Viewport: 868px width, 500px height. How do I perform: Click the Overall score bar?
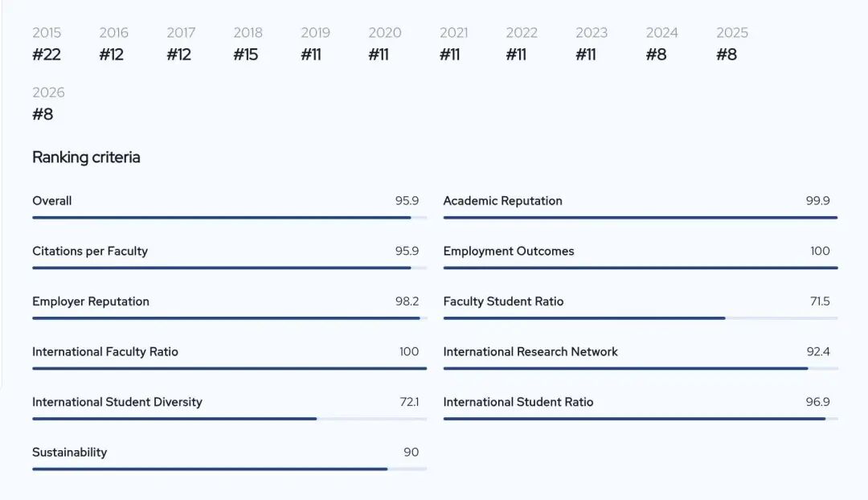[x=229, y=217]
